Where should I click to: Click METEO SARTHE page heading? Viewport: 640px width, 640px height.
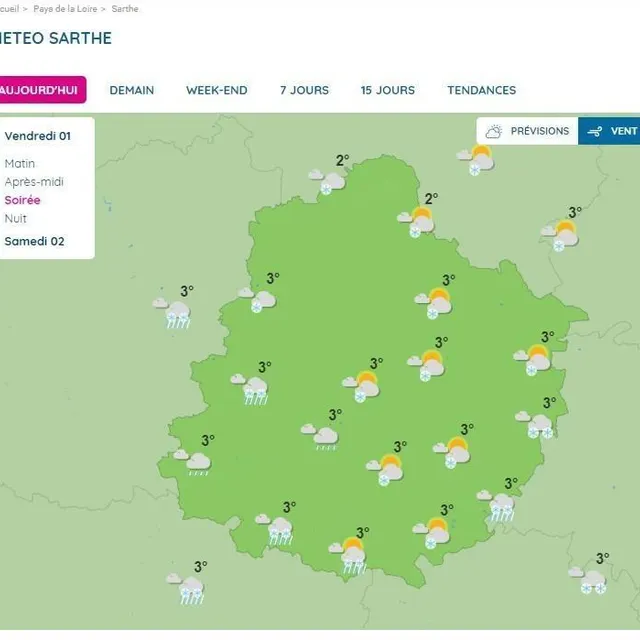56,38
